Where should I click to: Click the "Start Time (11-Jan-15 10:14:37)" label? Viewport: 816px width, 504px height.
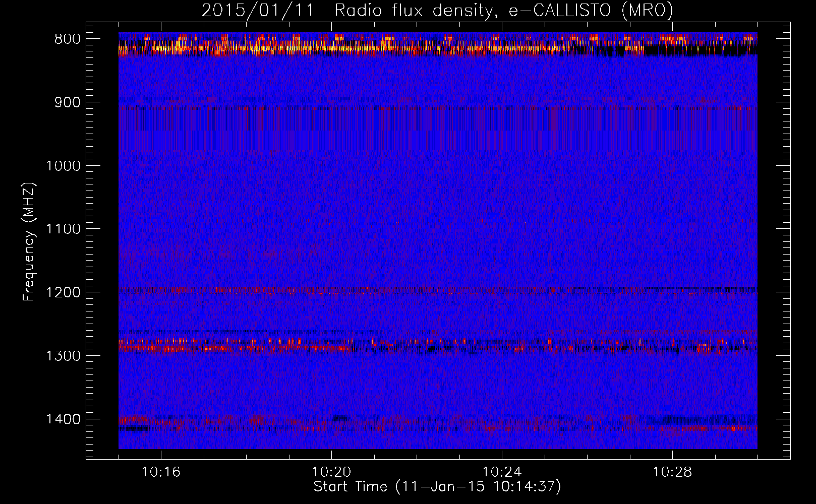coord(437,487)
